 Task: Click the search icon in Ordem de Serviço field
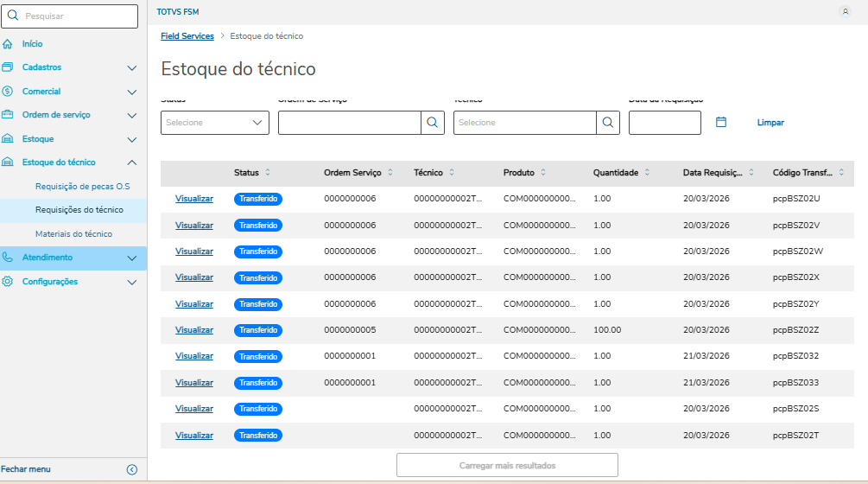[433, 123]
